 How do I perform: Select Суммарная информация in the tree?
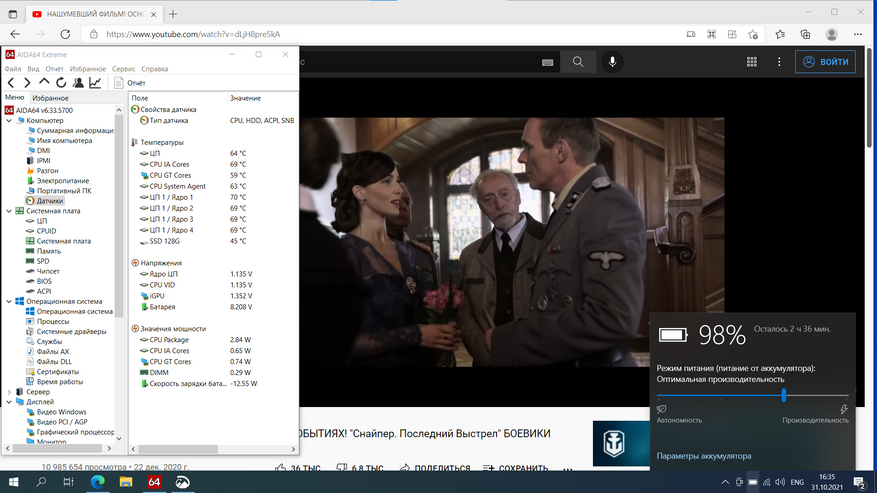point(70,130)
